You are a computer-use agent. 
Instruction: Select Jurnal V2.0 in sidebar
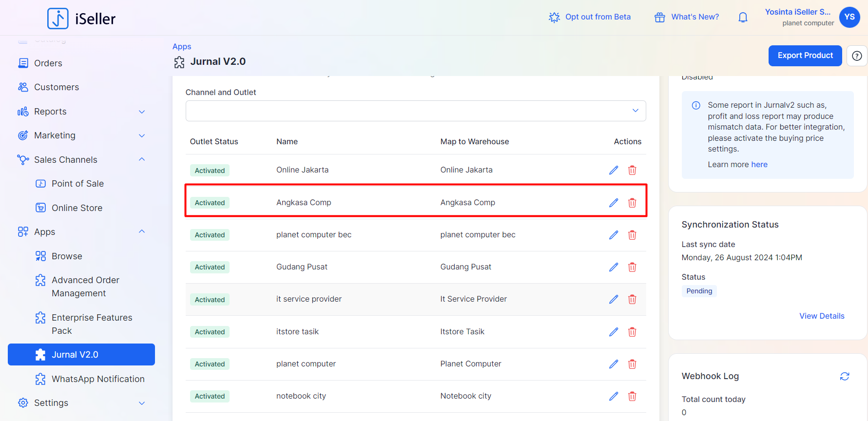pyautogui.click(x=81, y=355)
